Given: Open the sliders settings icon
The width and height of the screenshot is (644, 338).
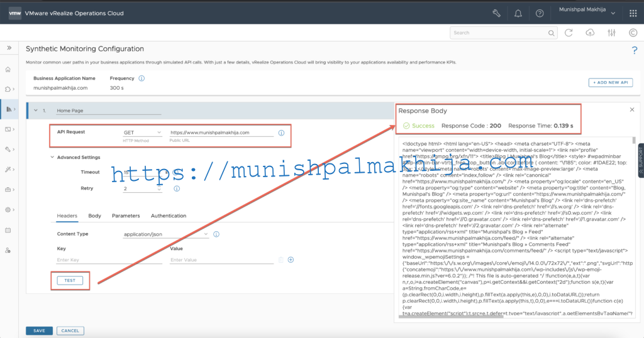Looking at the screenshot, I should [x=611, y=33].
